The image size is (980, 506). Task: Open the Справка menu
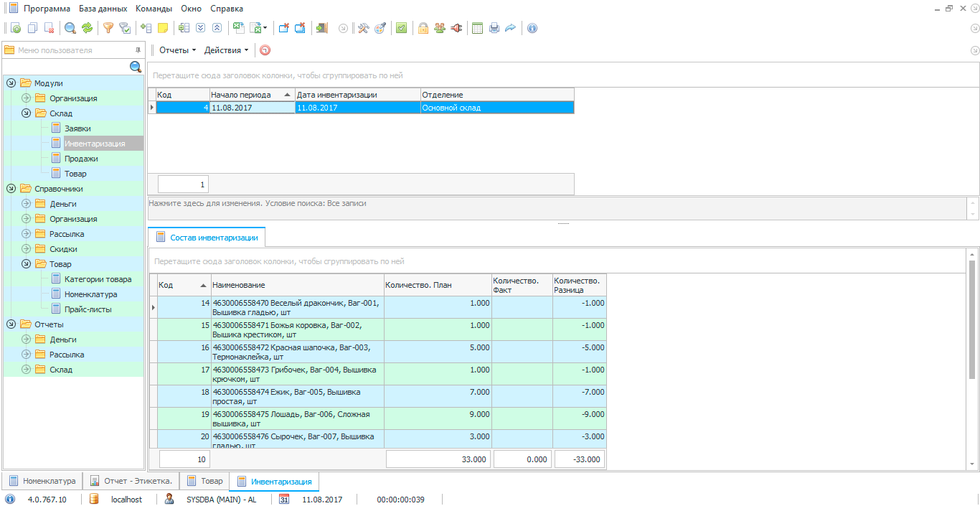(227, 9)
